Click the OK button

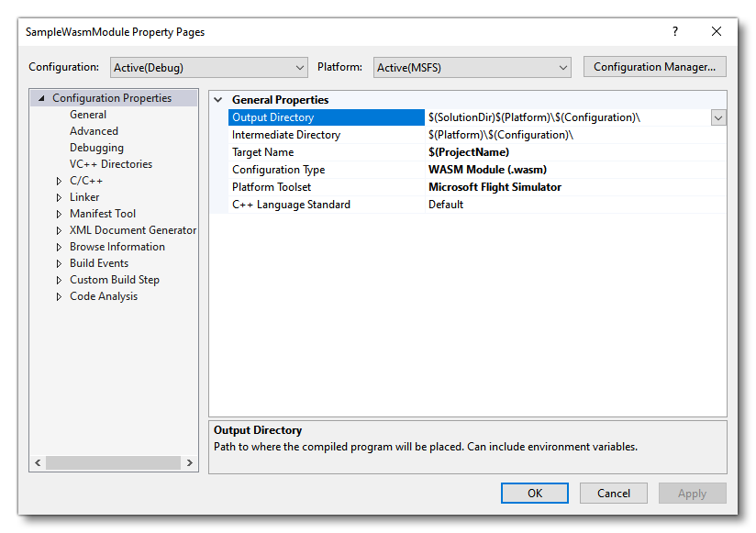[x=534, y=493]
